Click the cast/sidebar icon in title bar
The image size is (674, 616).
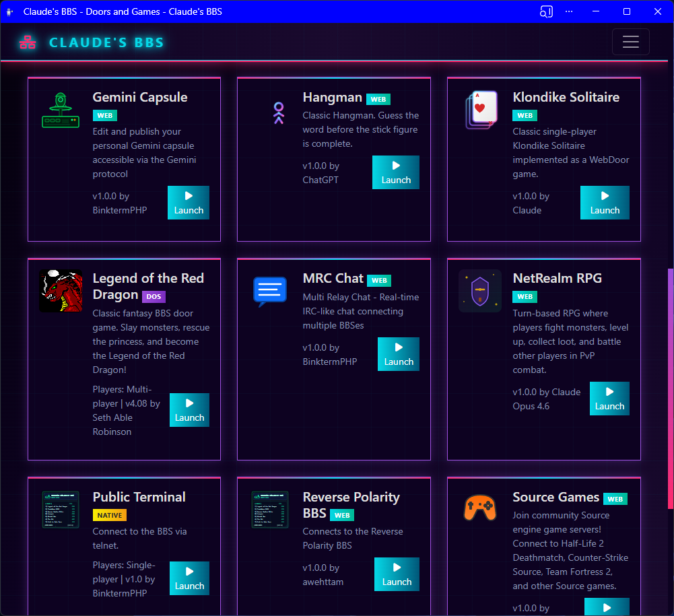(x=546, y=11)
